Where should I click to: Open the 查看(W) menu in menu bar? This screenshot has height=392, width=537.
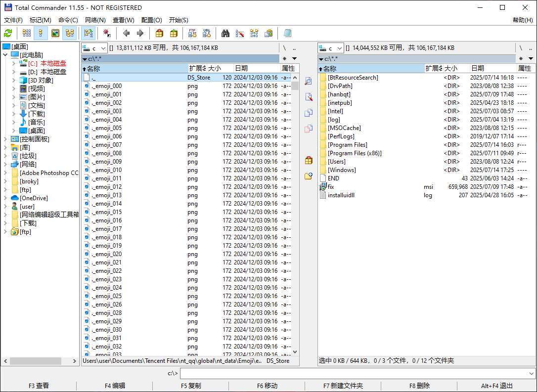[x=123, y=20]
